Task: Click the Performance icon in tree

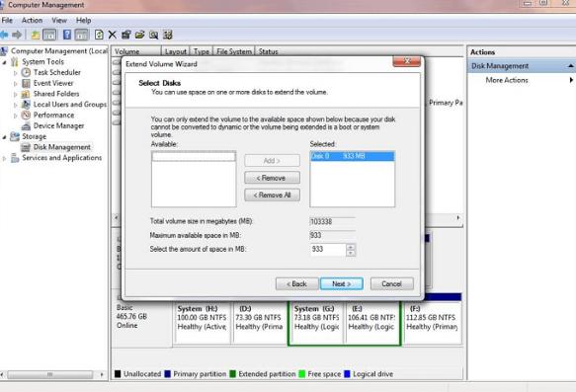Action: coord(26,115)
